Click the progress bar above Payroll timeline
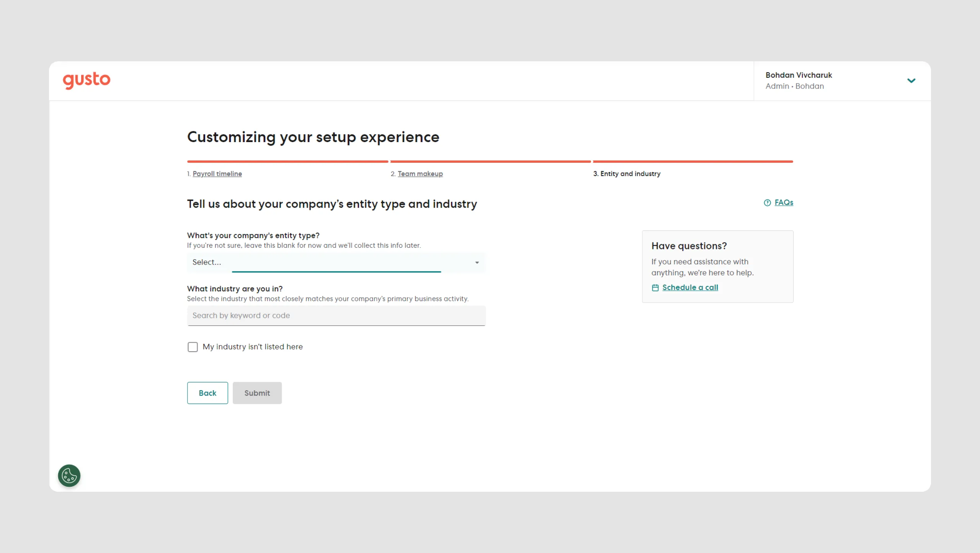The height and width of the screenshot is (553, 980). pos(287,161)
